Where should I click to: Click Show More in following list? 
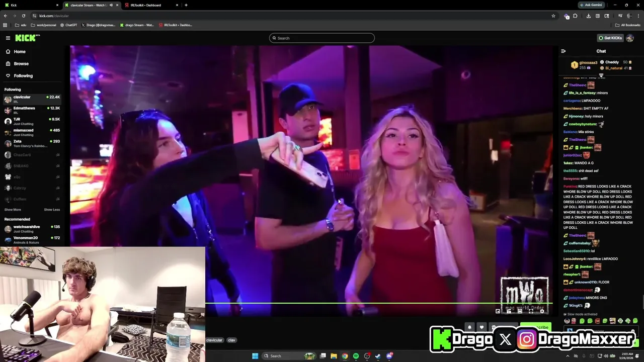click(13, 210)
